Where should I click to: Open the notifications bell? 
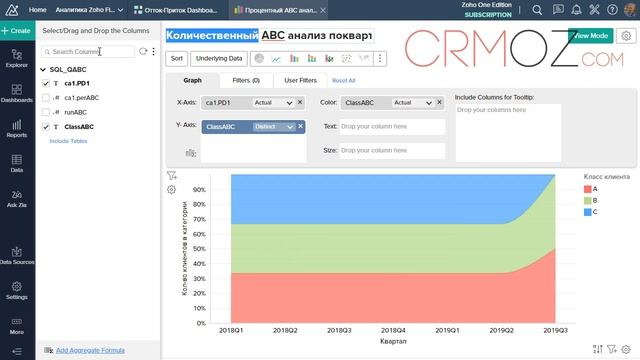tap(576, 10)
